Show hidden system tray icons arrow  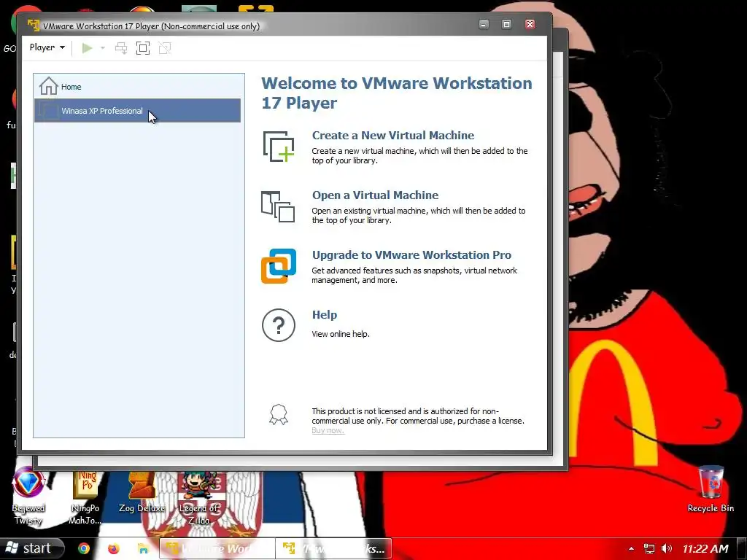point(631,548)
